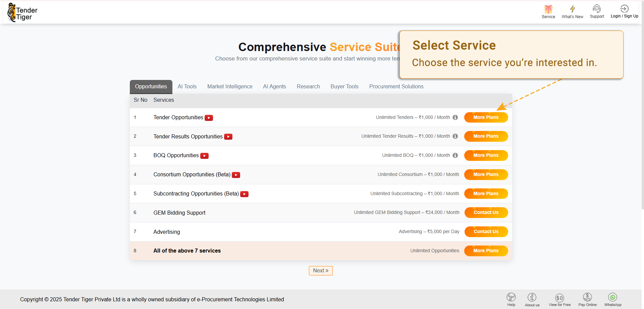Image resolution: width=644 pixels, height=309 pixels.
Task: Click the Pay Online footer icon
Action: pos(587,297)
